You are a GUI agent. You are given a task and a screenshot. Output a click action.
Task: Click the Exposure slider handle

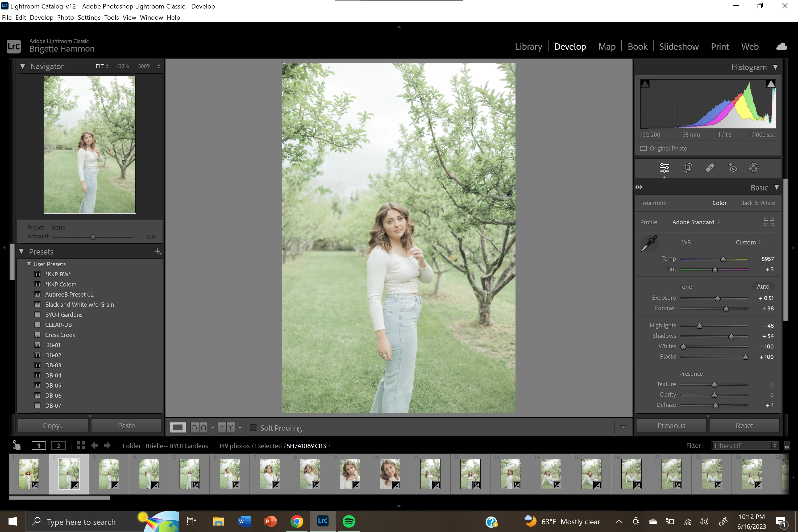(x=718, y=298)
